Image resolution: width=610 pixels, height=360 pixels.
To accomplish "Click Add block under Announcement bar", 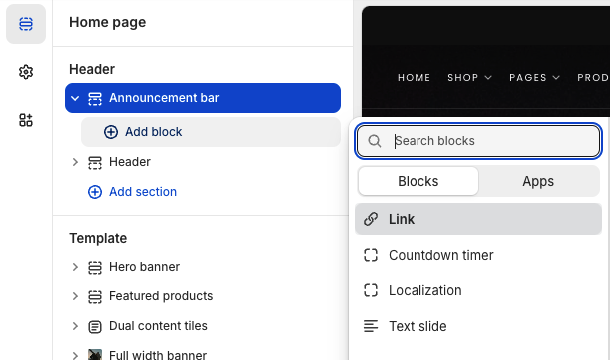I will (x=211, y=132).
